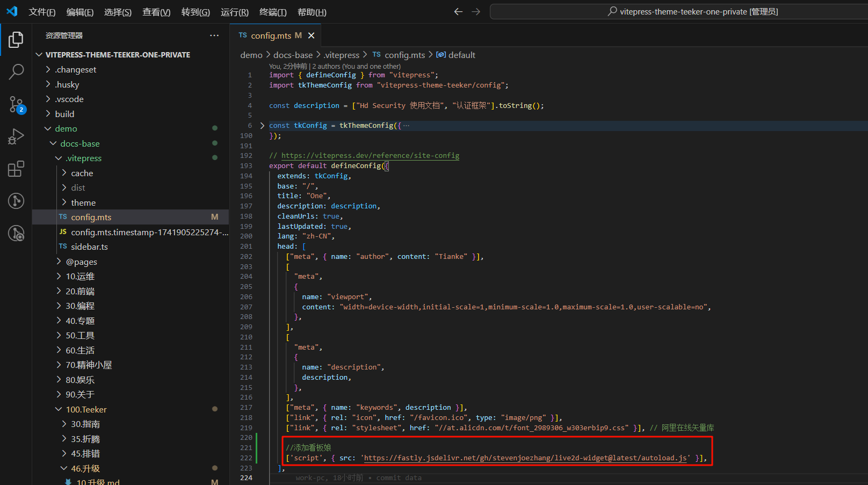Open the 转到(G) menu

(196, 12)
